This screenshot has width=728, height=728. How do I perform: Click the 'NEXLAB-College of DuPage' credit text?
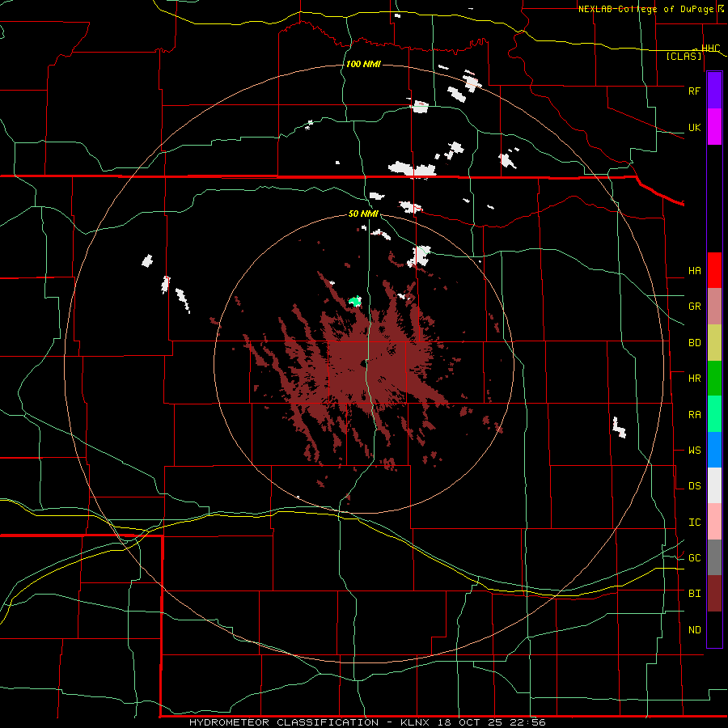pos(645,9)
